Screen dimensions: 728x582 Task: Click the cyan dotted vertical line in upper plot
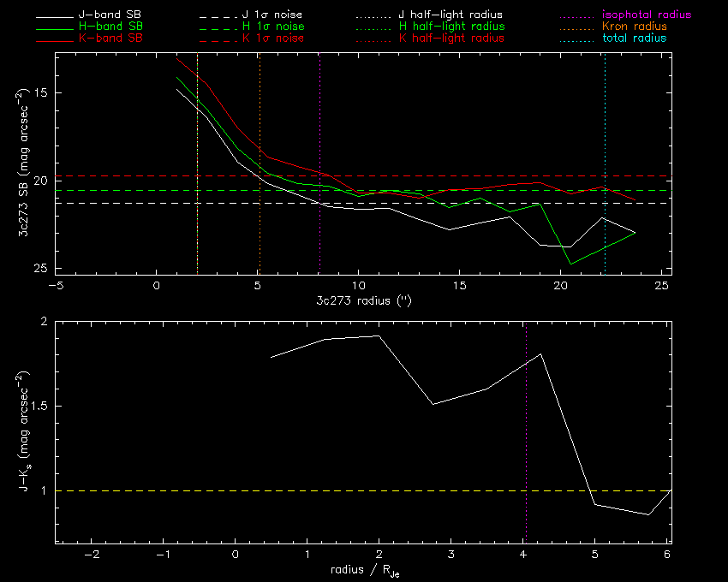(x=605, y=128)
